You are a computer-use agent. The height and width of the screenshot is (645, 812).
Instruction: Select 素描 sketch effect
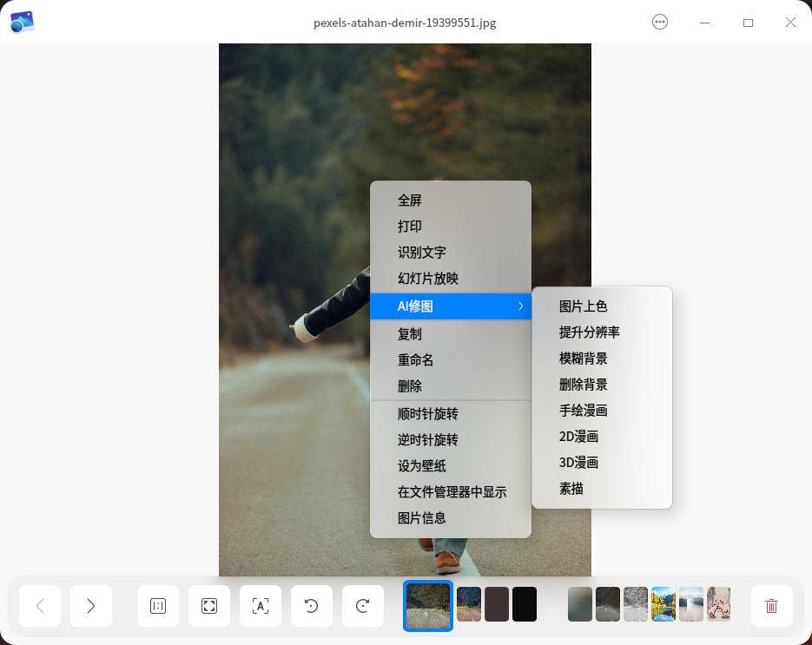(x=571, y=488)
